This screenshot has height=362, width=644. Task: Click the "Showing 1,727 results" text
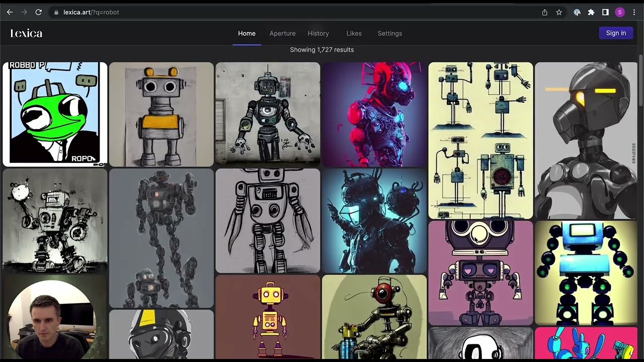[321, 50]
